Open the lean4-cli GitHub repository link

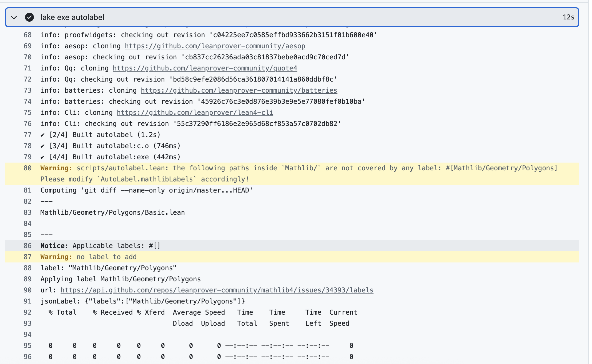(195, 113)
